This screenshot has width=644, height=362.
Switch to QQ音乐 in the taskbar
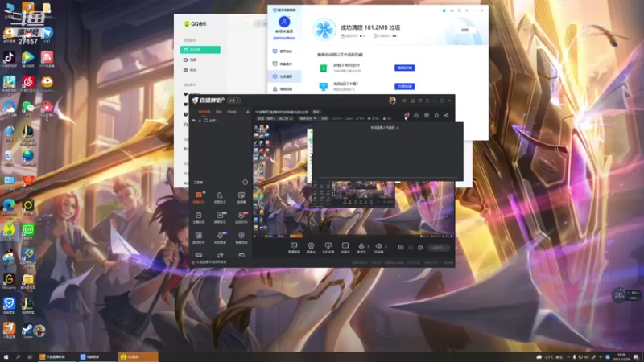click(138, 357)
